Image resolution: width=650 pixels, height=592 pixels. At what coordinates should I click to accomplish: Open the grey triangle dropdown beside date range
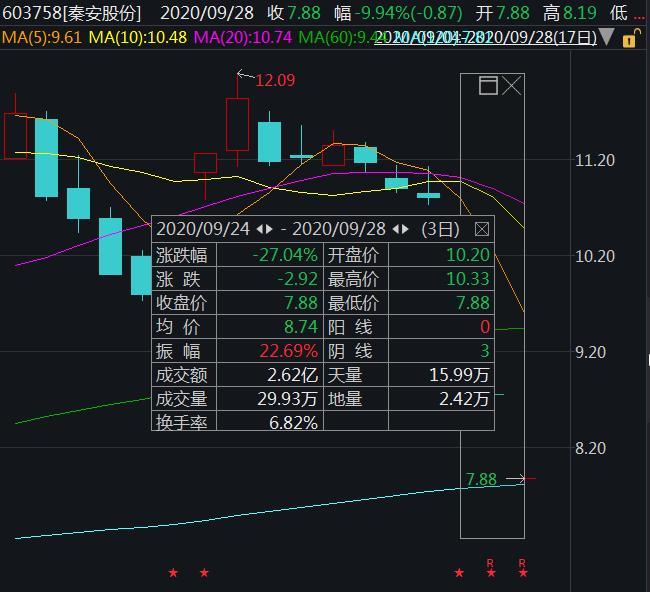(606, 37)
